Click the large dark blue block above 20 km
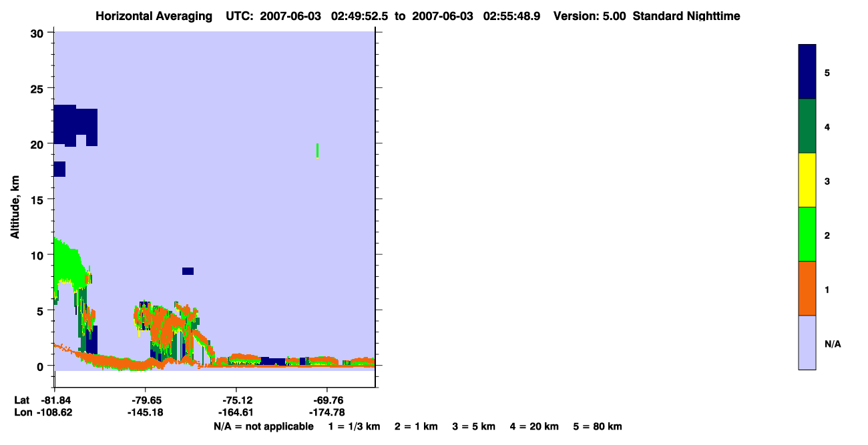 [x=75, y=125]
